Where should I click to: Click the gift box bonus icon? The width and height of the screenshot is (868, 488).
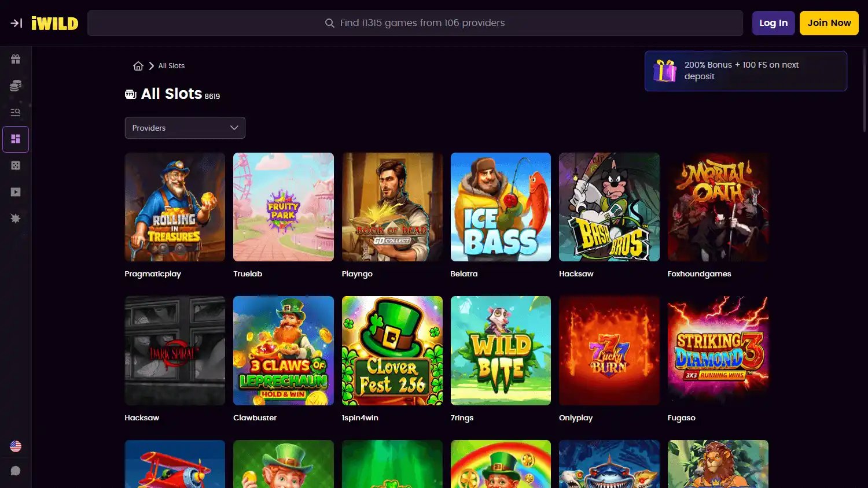pos(665,71)
